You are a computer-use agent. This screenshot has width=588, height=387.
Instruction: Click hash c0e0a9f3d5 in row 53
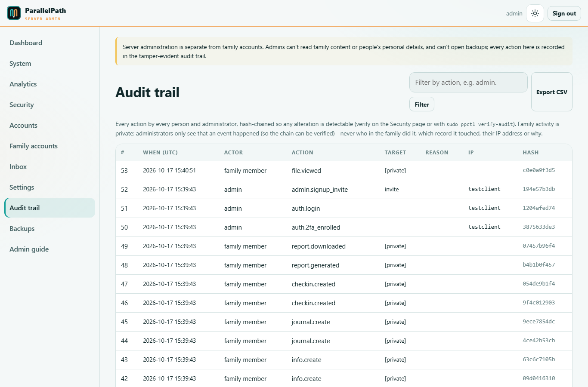(539, 170)
